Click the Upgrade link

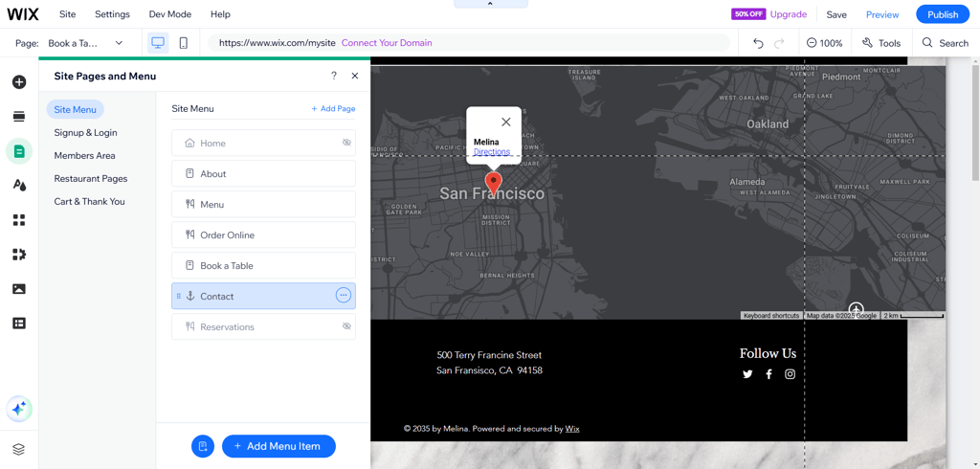point(789,13)
